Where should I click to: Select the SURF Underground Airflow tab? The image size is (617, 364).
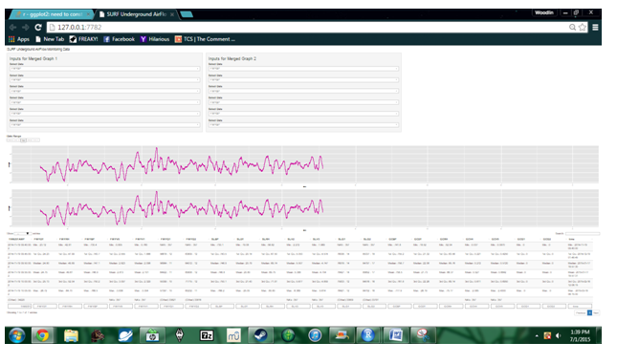[137, 14]
